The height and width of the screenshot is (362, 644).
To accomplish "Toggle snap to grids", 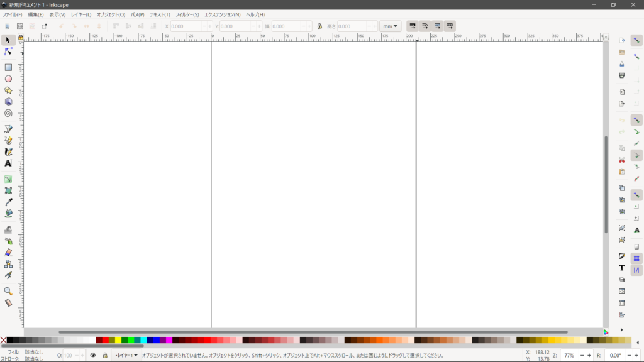I will 636,258.
